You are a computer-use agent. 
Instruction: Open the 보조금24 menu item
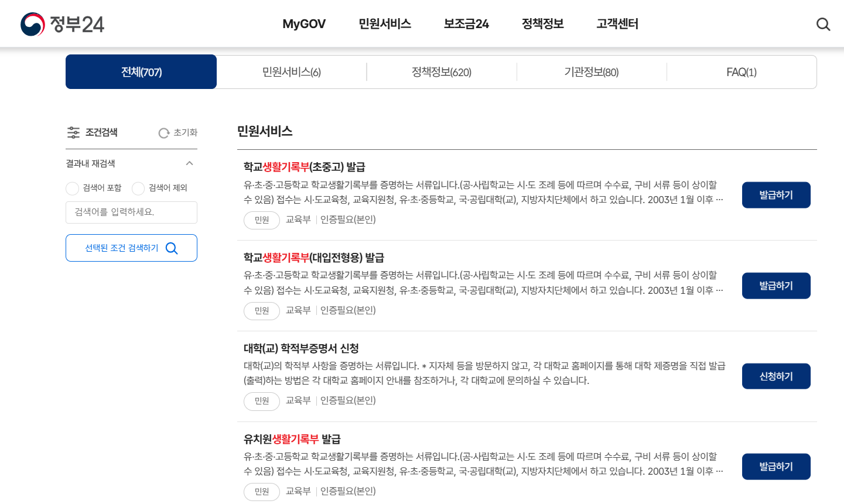(466, 24)
